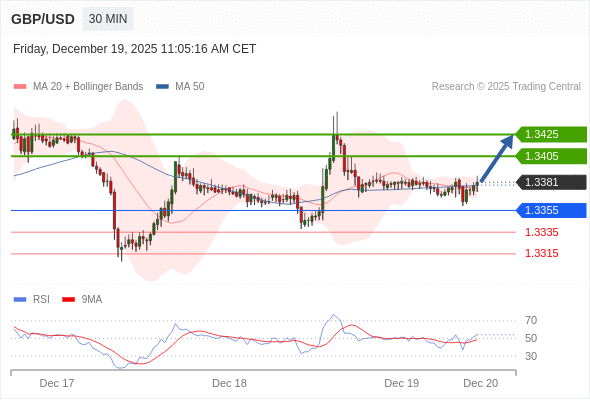The image size is (590, 400).
Task: Click the MA 20 + Bollinger Bands legend swatch
Action: pos(20,87)
